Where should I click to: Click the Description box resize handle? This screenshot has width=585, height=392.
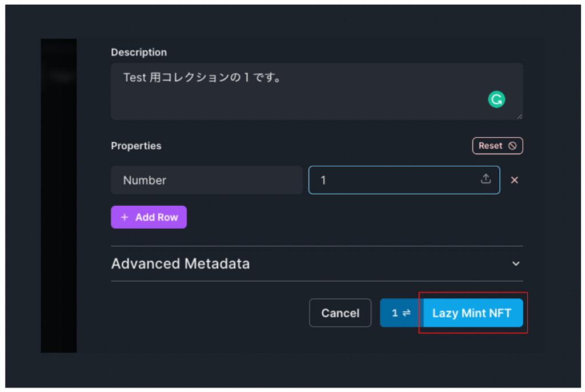click(519, 117)
